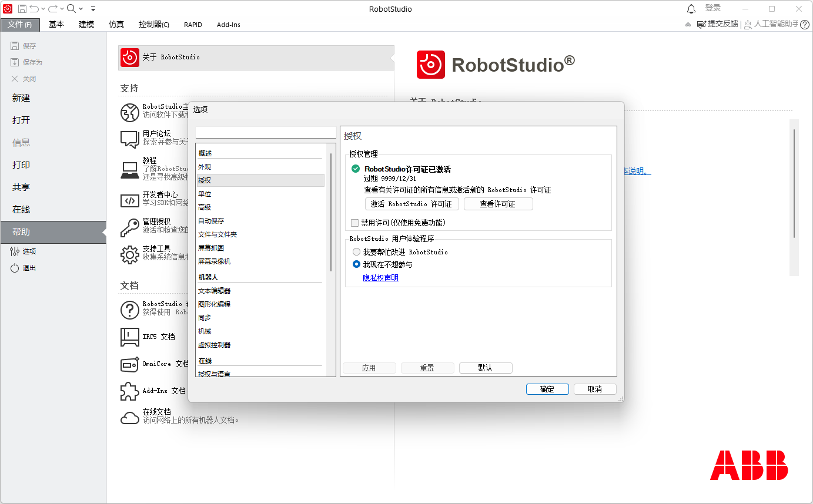Click the magnifier search icon in title bar

point(71,9)
